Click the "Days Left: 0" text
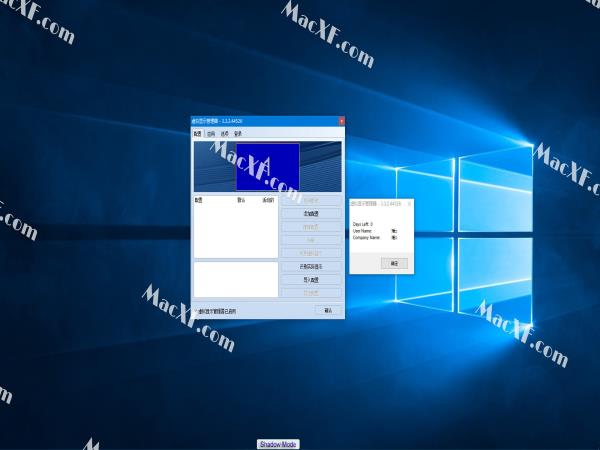Image resolution: width=600 pixels, height=450 pixels. 363,224
